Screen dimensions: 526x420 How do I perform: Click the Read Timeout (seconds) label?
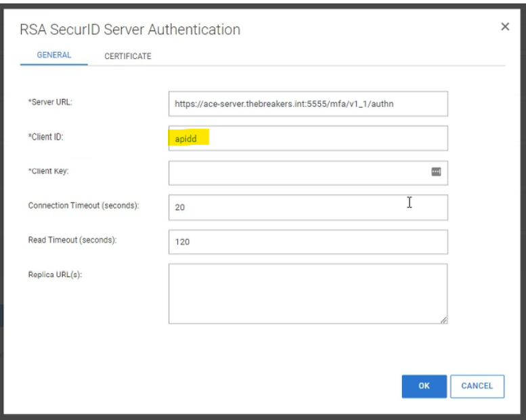tap(72, 240)
